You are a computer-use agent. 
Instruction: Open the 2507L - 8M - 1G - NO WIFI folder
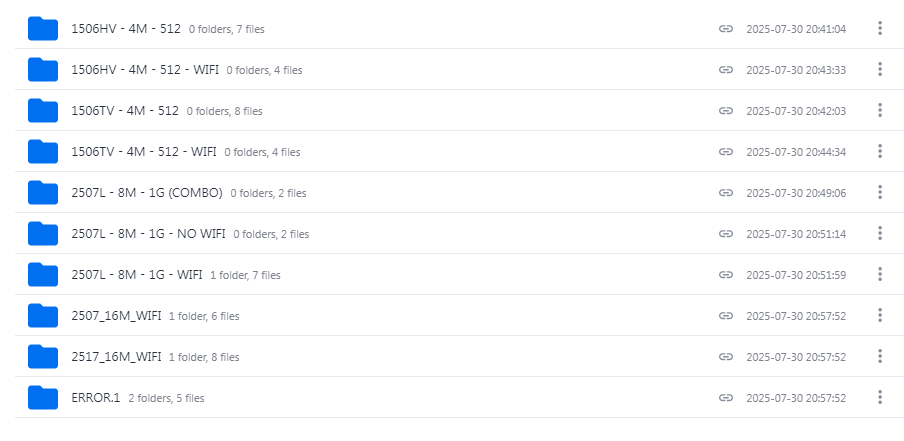(x=148, y=234)
